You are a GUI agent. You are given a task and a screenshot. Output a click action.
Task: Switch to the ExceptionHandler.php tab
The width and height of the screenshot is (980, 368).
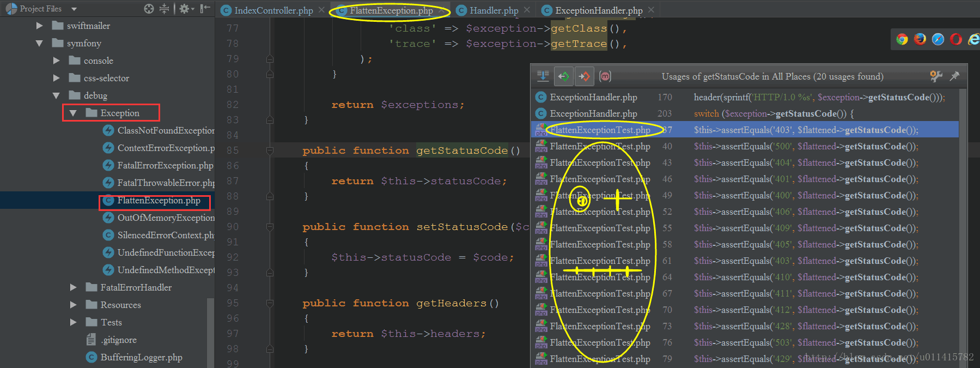[x=599, y=10]
